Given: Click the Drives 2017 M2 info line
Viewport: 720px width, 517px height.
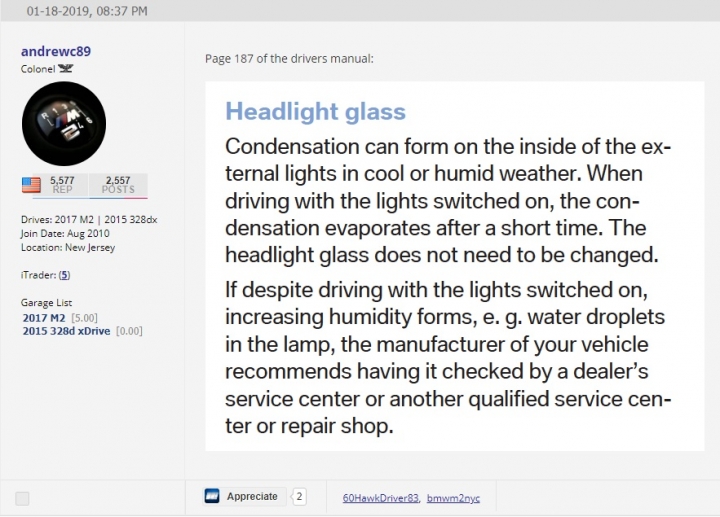Looking at the screenshot, I should click(89, 219).
